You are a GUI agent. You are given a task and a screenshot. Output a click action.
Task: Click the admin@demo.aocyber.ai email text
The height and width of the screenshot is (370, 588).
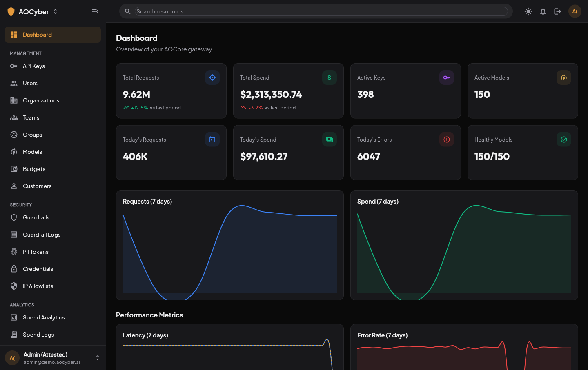coord(52,362)
